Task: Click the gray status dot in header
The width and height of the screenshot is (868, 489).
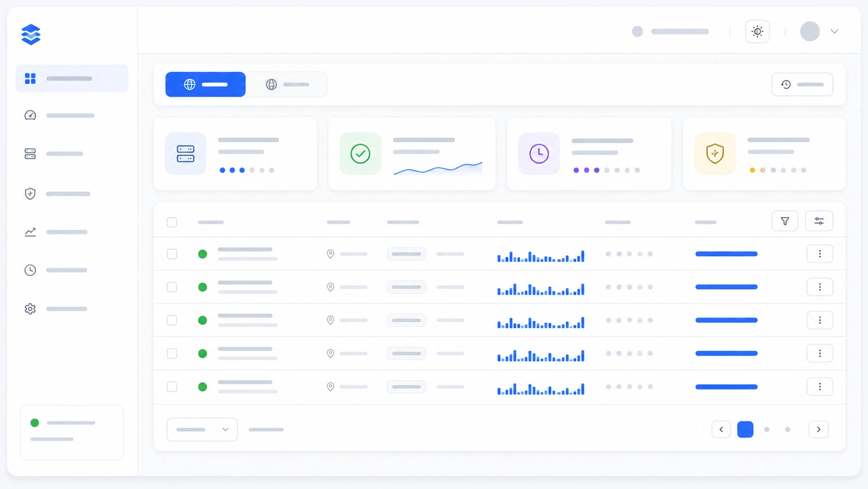Action: pyautogui.click(x=638, y=31)
